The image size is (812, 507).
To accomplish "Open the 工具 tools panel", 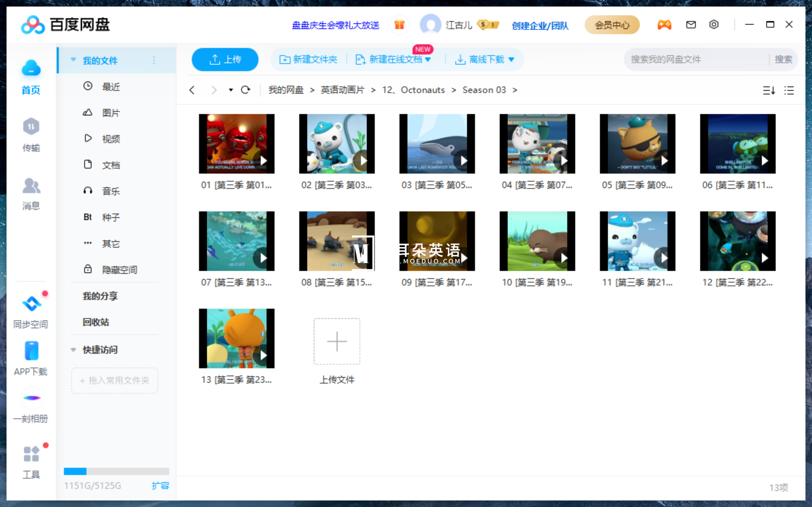I will click(31, 461).
